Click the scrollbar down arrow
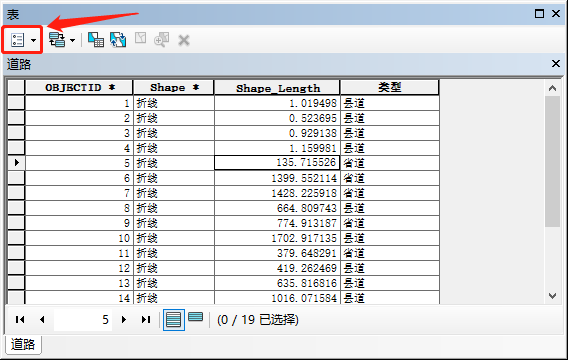 coord(552,296)
